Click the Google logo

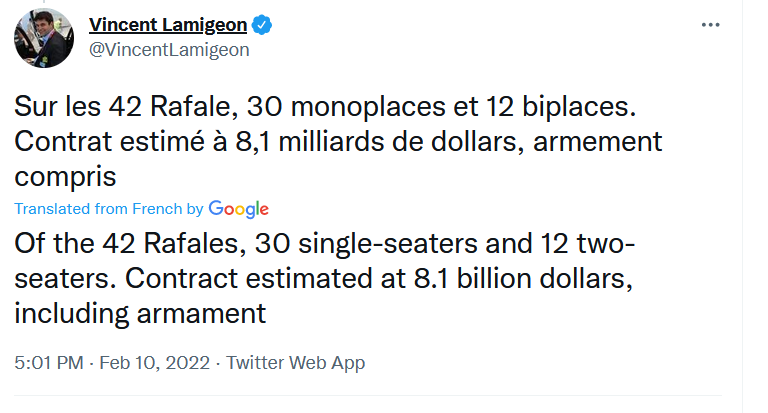(x=239, y=209)
